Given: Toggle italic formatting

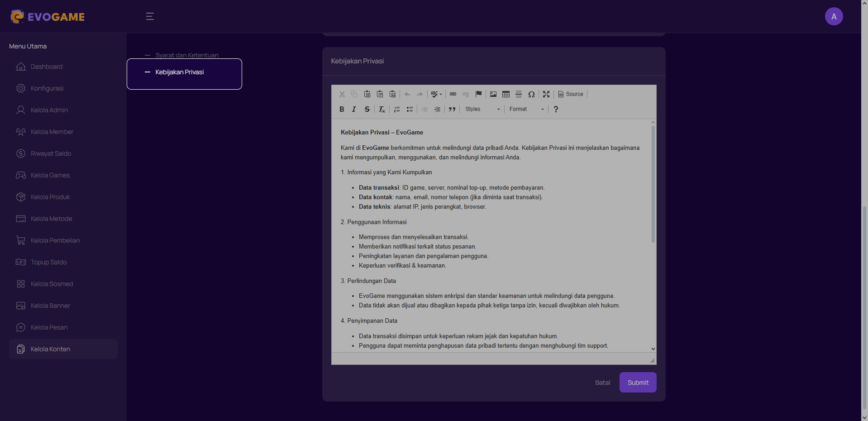Looking at the screenshot, I should pos(354,109).
